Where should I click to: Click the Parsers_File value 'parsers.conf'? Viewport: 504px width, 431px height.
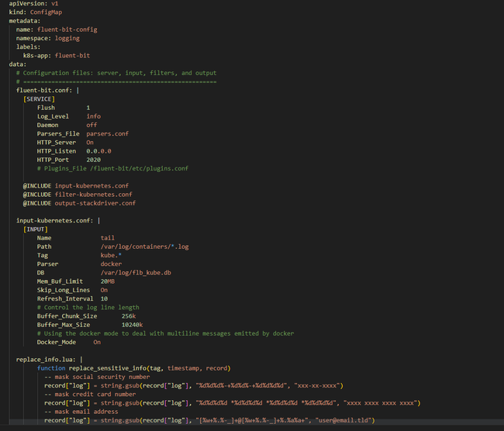[x=107, y=133]
